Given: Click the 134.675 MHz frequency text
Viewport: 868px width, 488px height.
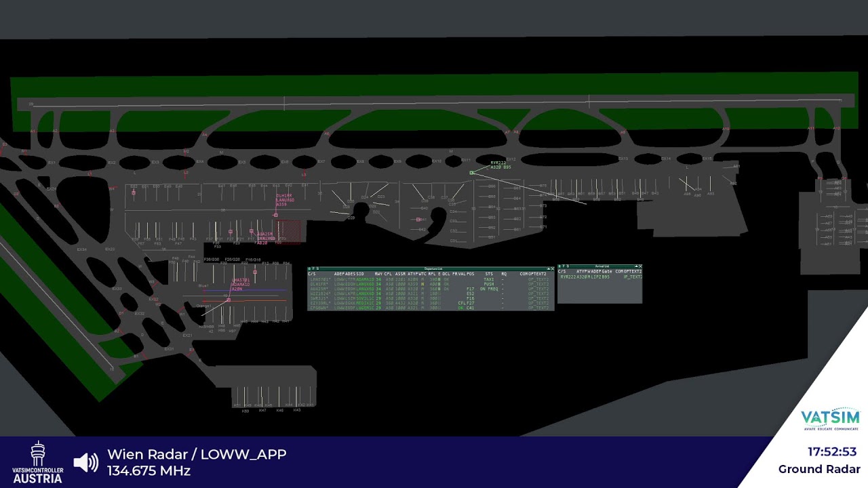Looking at the screenshot, I should 149,470.
